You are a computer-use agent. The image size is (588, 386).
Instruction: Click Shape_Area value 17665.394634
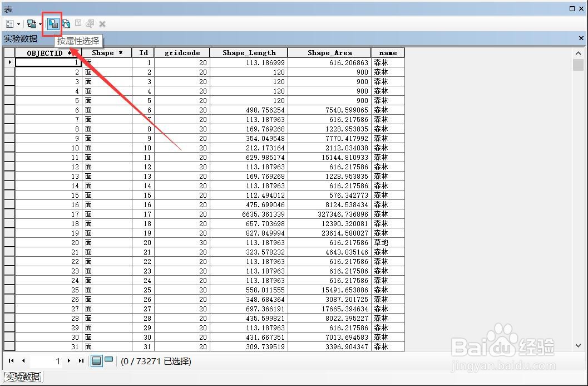click(330, 309)
